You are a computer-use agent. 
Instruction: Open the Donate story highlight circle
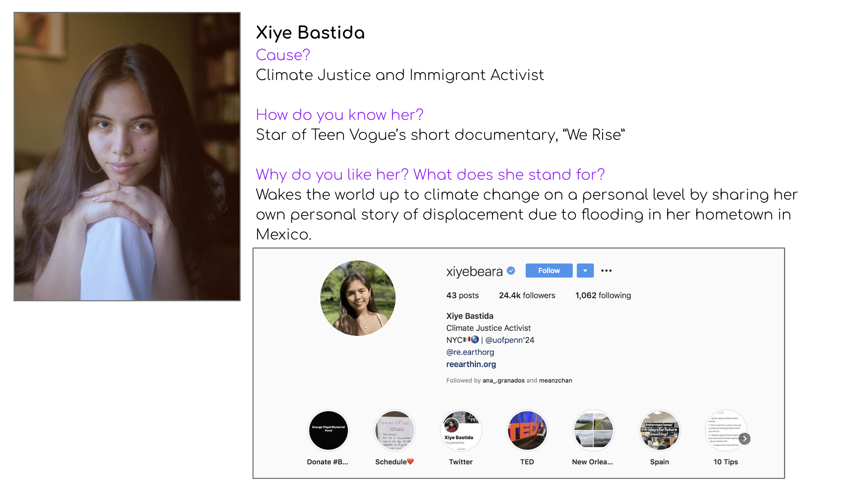click(328, 430)
